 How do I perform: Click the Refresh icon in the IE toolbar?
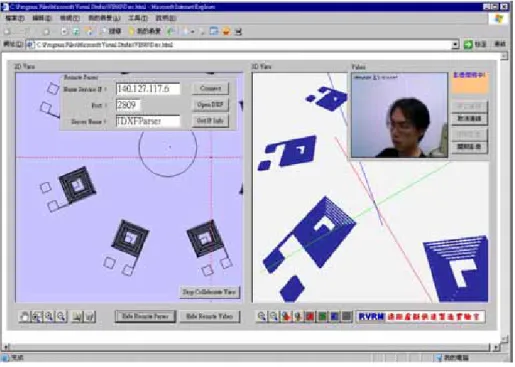pyautogui.click(x=76, y=31)
